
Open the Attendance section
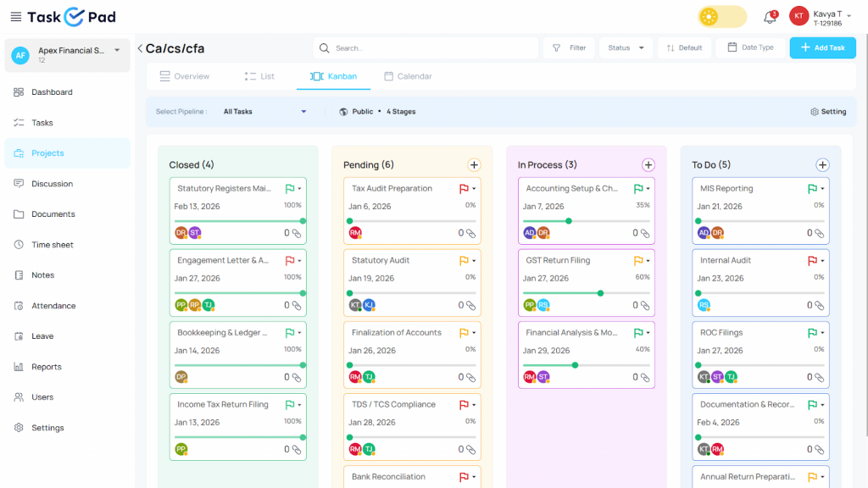coord(54,305)
